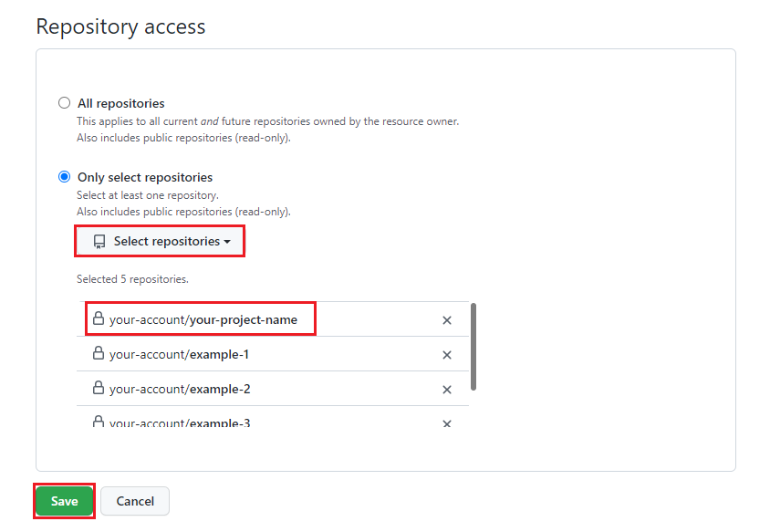The image size is (770, 532).
Task: Click the repository icon in Select repositories button
Action: (99, 240)
